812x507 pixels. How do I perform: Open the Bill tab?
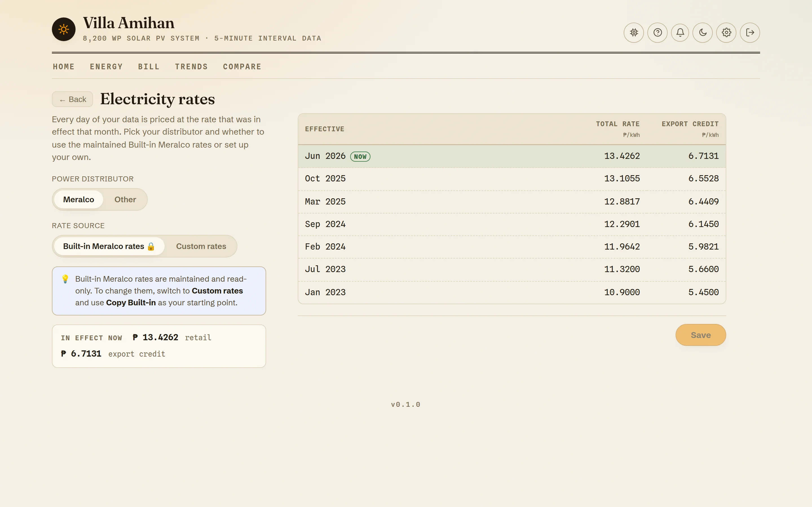coord(149,67)
